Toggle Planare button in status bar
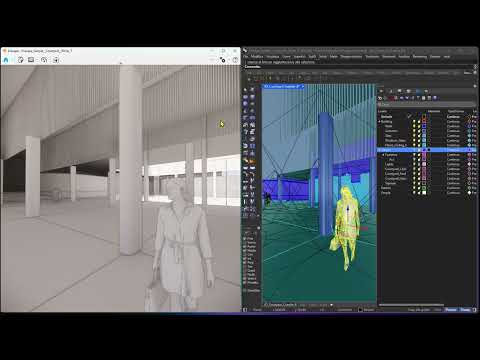This screenshot has height=360, width=480. point(451,310)
